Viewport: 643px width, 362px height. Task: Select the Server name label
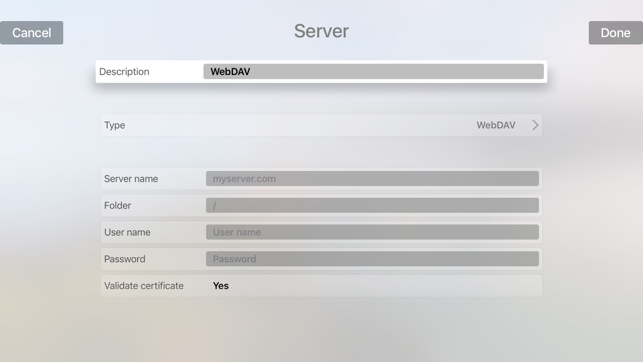click(x=131, y=179)
